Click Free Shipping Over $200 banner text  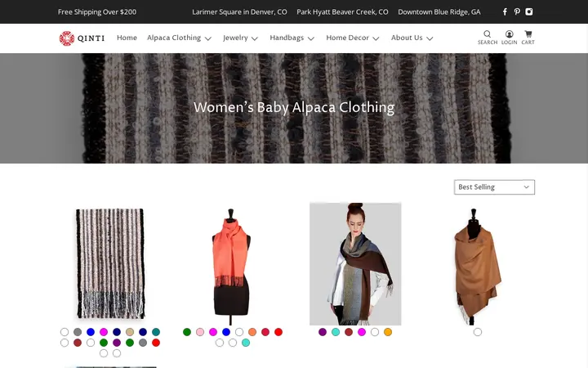coord(97,12)
